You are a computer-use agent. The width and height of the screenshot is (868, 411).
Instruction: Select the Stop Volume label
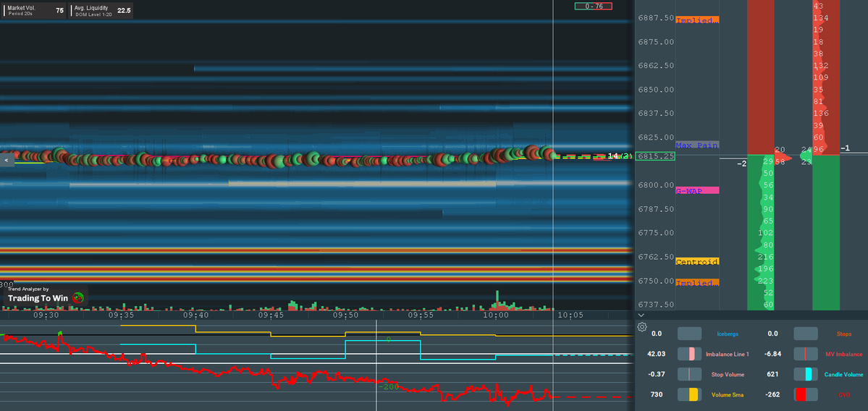tap(728, 375)
